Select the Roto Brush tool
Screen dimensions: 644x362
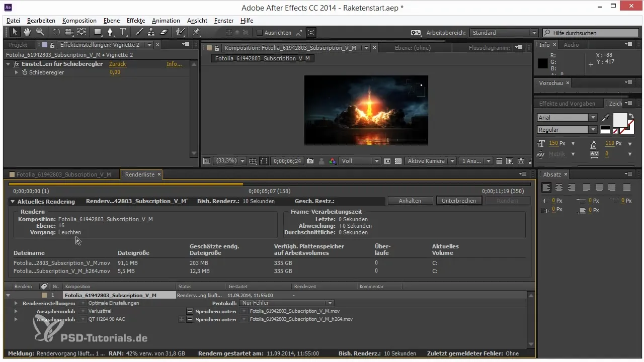point(180,32)
